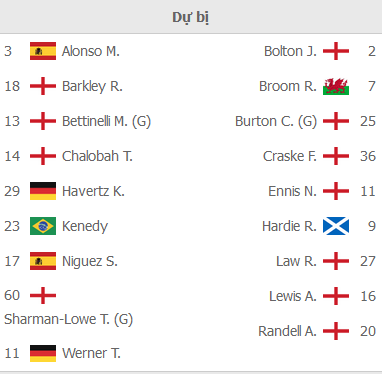Select Ennis N. from substitutes

click(292, 191)
